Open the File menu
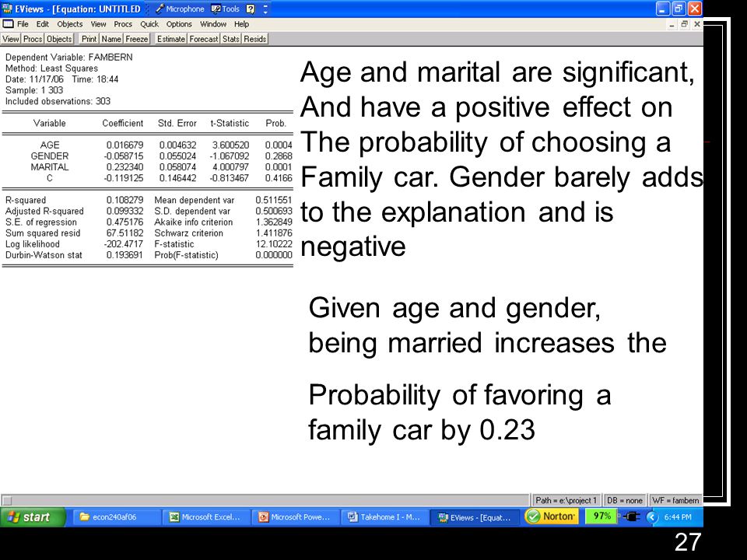 tap(23, 24)
